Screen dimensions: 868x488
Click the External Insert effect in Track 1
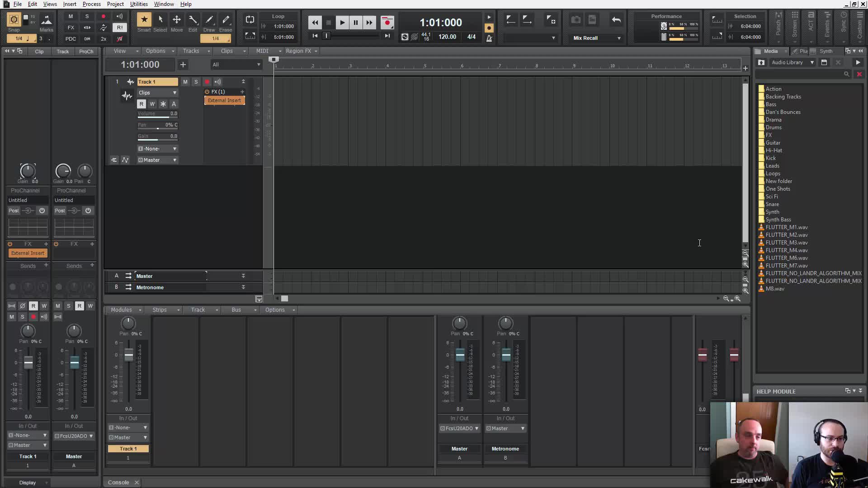coord(225,100)
